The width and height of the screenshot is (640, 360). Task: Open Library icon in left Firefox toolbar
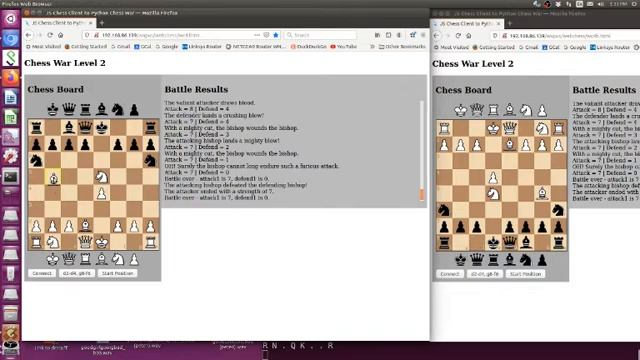(x=377, y=35)
